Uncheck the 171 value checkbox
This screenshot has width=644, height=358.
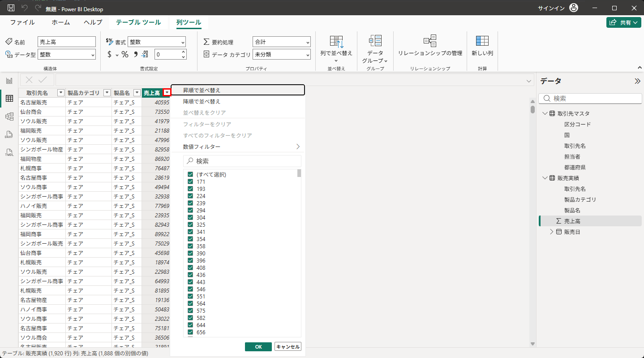coord(190,181)
